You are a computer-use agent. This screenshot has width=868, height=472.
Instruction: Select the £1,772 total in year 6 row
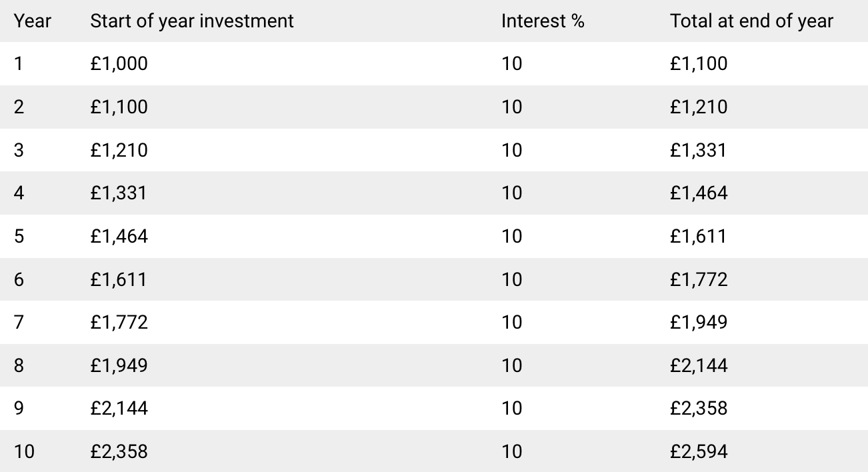[699, 279]
